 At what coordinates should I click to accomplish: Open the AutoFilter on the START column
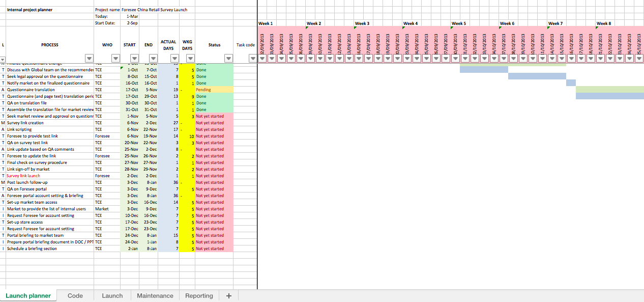click(134, 58)
